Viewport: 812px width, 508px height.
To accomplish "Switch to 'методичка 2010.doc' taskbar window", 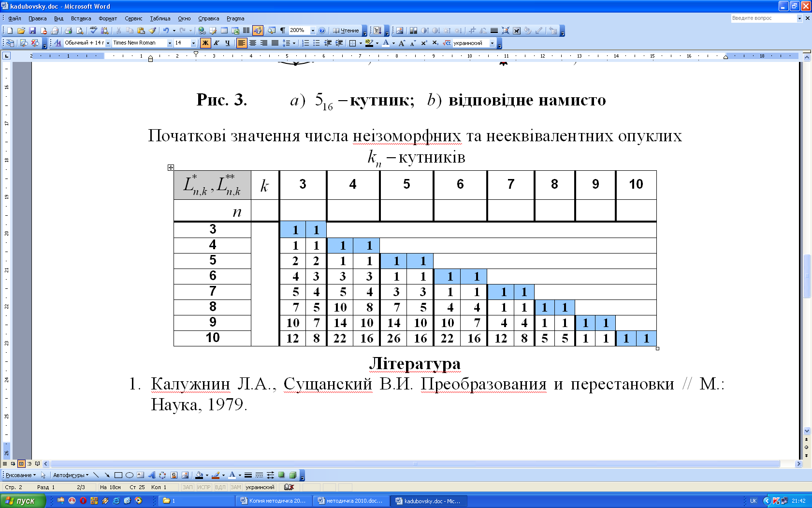I will click(351, 501).
